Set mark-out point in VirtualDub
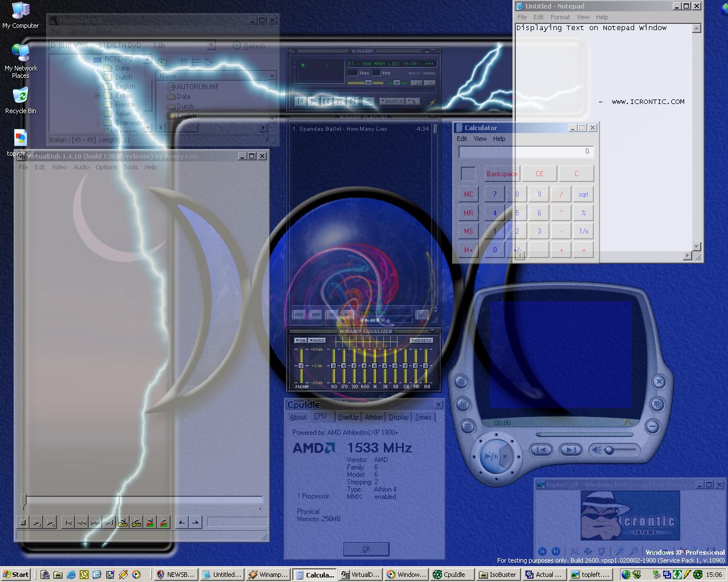Image resolution: width=728 pixels, height=582 pixels. 195,522
